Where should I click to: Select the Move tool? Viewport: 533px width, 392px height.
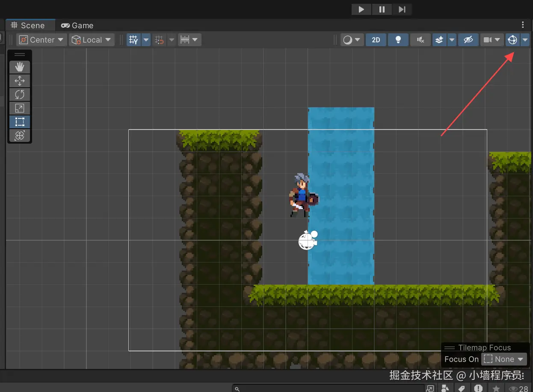(20, 81)
